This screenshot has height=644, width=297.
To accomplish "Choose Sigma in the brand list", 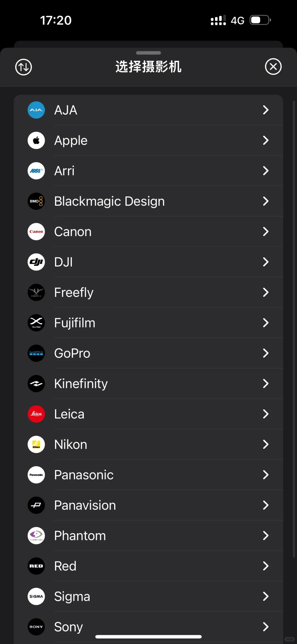I will 72,596.
